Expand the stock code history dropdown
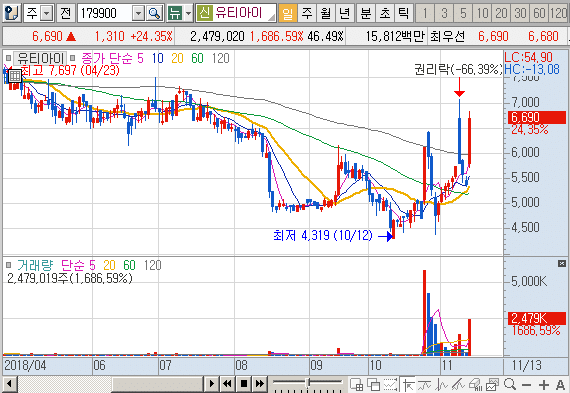The height and width of the screenshot is (393, 570). 138,13
